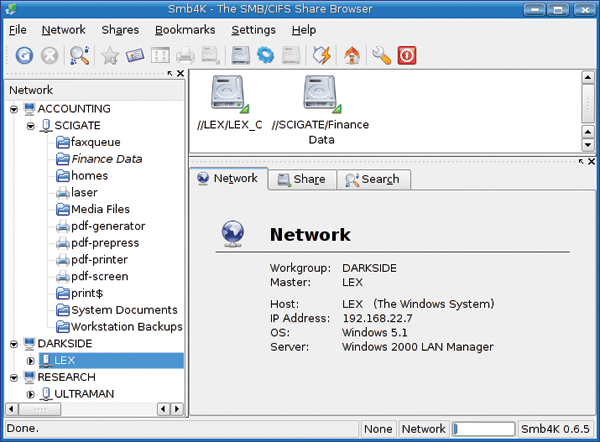The image size is (600, 442).
Task: Click the Scan Network refresh icon
Action: tap(24, 56)
